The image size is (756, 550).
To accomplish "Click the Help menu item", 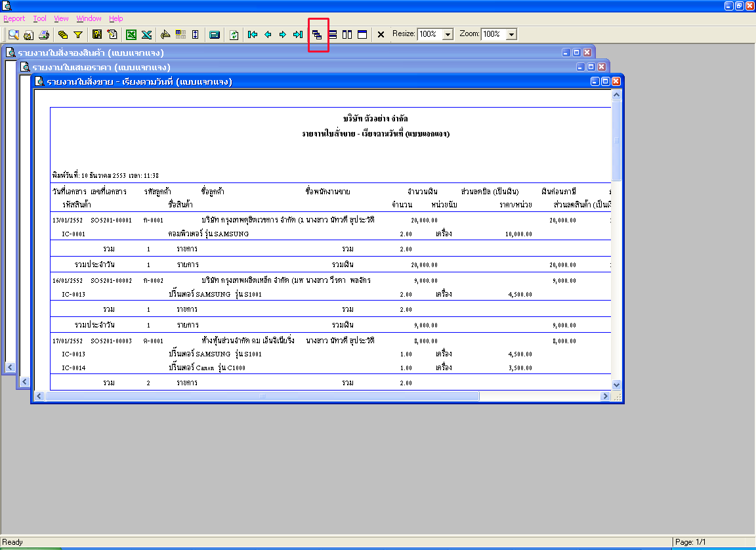I will [x=115, y=18].
